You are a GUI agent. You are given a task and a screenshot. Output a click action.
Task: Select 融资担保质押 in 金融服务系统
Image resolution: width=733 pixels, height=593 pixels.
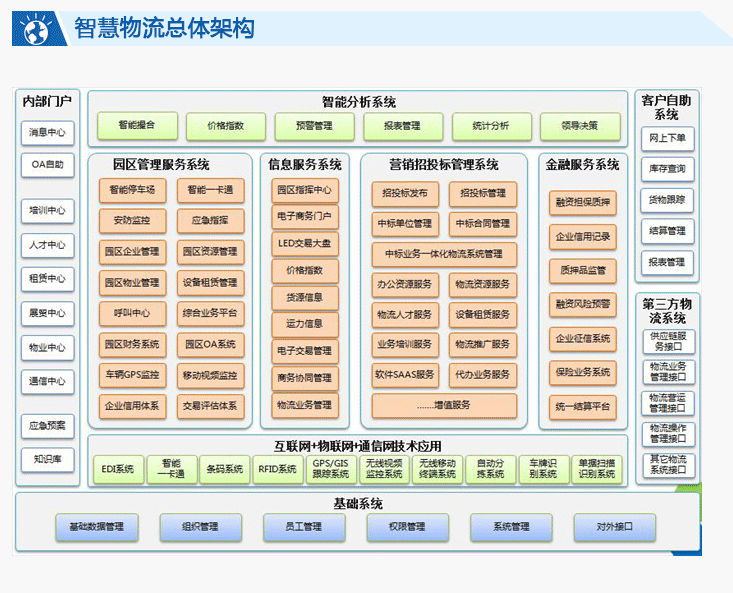[x=583, y=202]
